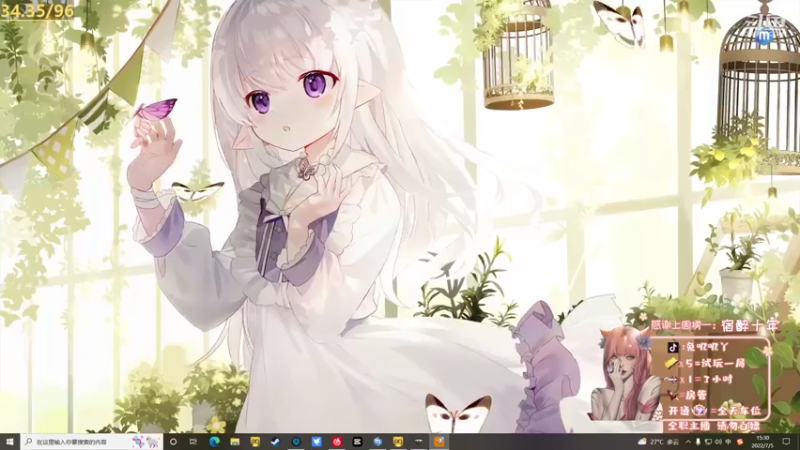Open the taskbar clock and date
800x450 pixels.
coord(762,442)
